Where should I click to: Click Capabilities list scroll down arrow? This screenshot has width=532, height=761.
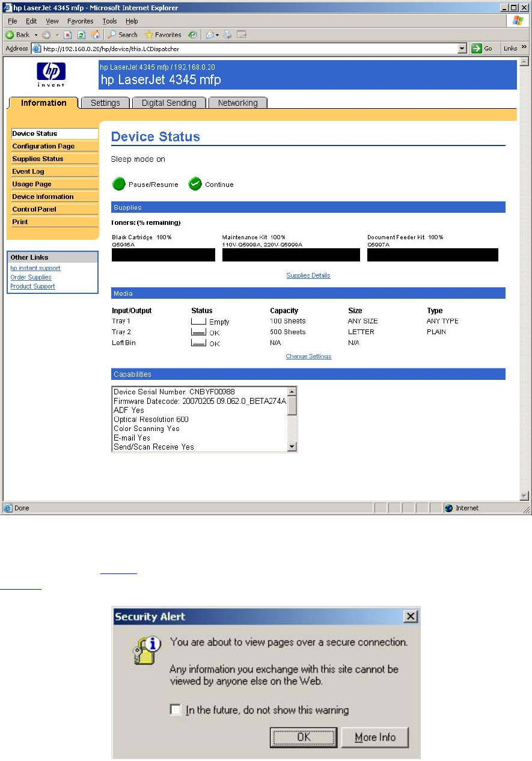[292, 447]
